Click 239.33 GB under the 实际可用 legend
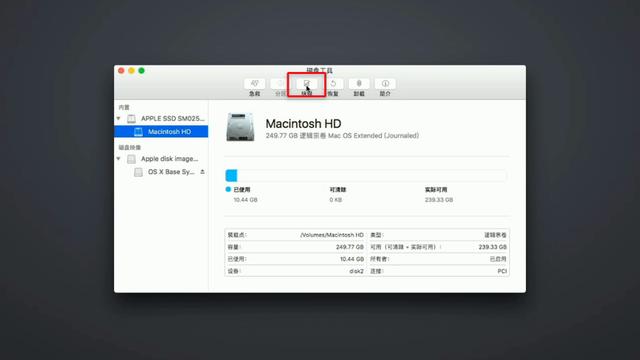This screenshot has height=360, width=640. click(x=439, y=200)
